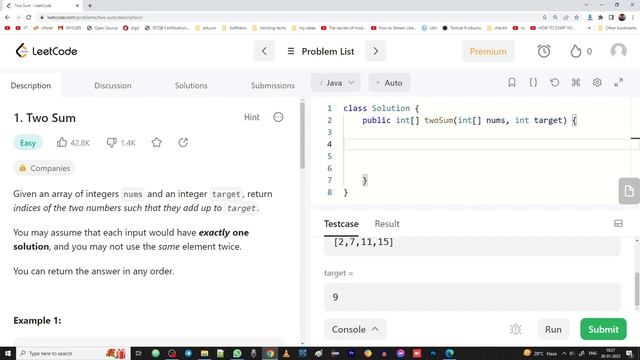The width and height of the screenshot is (640, 360).
Task: Open the Open Source bookmark
Action: pyautogui.click(x=102, y=28)
